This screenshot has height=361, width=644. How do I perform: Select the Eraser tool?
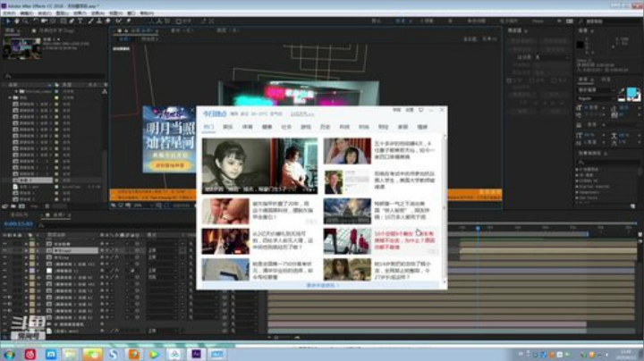(x=108, y=21)
